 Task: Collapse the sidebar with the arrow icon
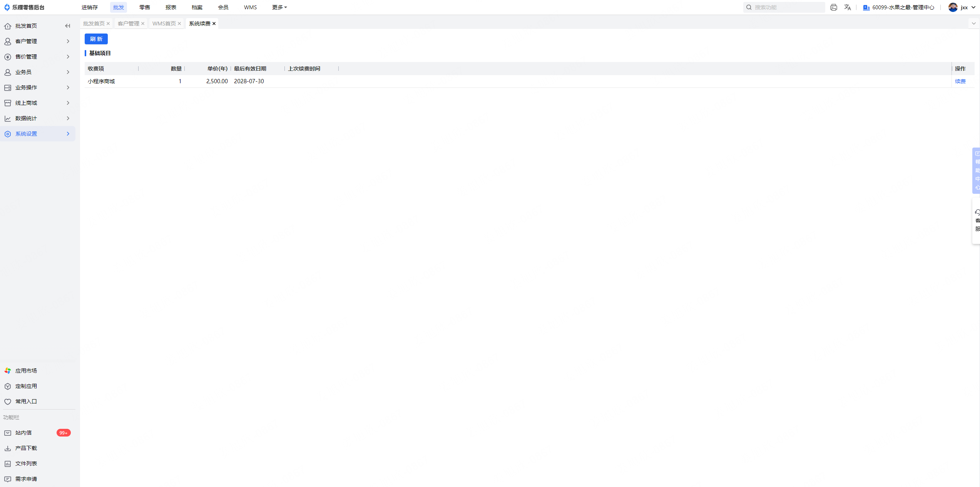(x=68, y=26)
